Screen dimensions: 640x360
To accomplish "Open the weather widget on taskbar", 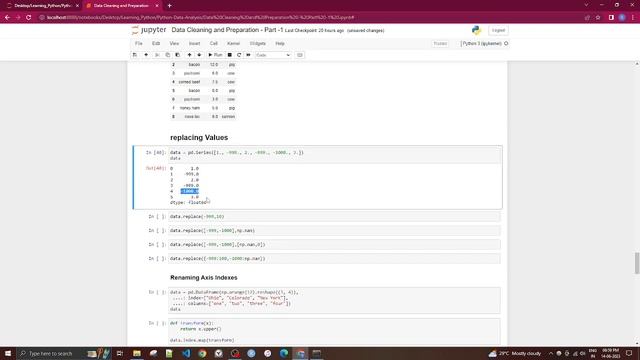I will pyautogui.click(x=514, y=353).
